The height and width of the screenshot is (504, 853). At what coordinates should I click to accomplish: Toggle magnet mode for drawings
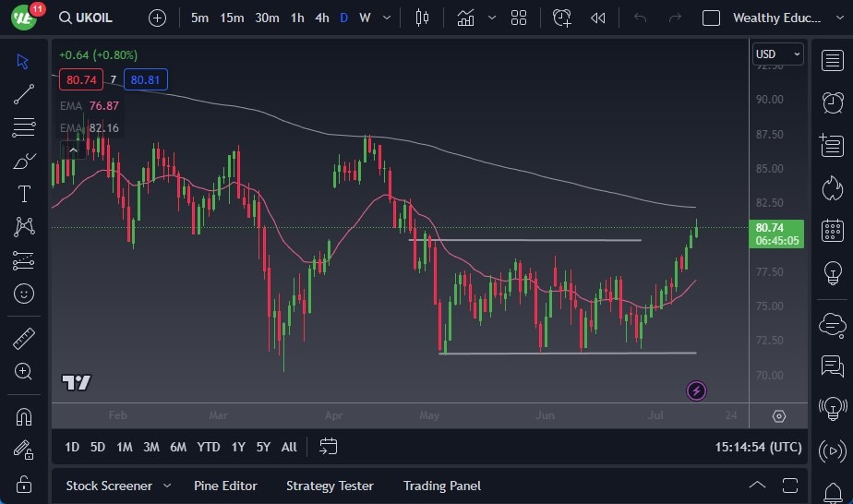click(x=24, y=416)
